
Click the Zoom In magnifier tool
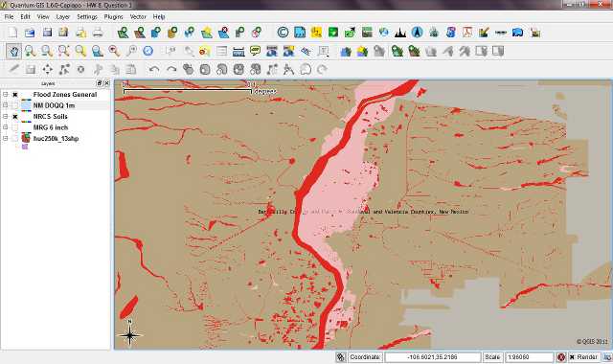30,51
